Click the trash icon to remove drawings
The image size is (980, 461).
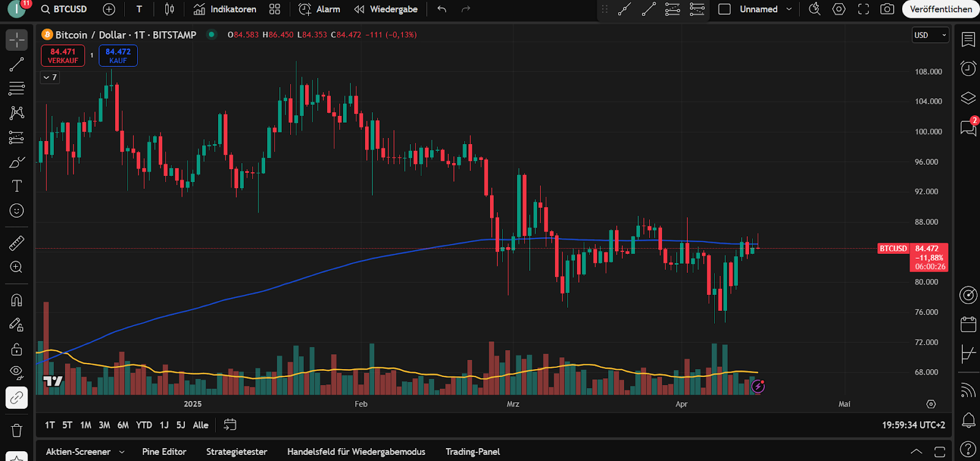[17, 430]
